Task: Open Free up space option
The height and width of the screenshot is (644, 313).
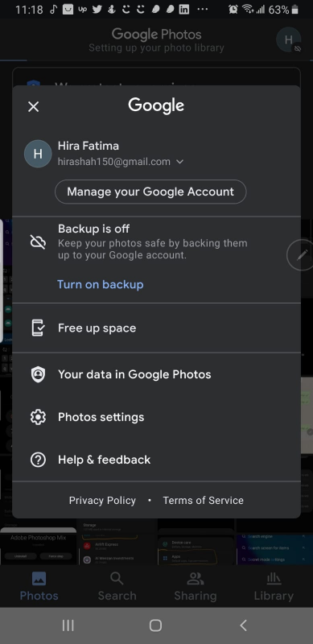Action: click(156, 328)
